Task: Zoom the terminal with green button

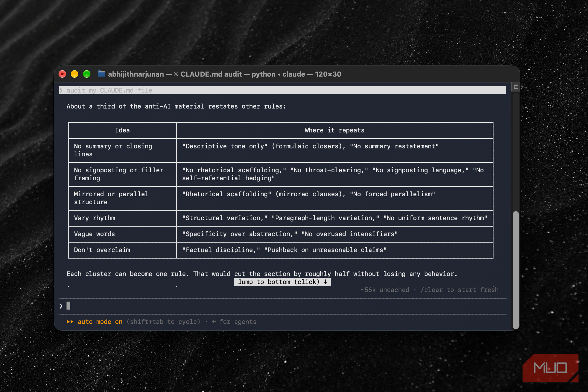Action: (x=87, y=74)
